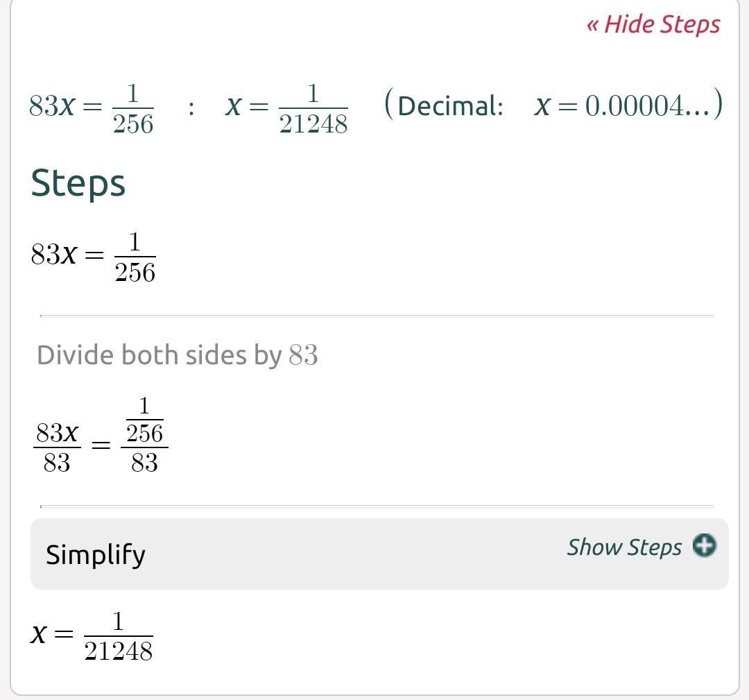This screenshot has width=749, height=700.
Task: Click the top summary equation 83x = 1/256
Action: tap(91, 108)
